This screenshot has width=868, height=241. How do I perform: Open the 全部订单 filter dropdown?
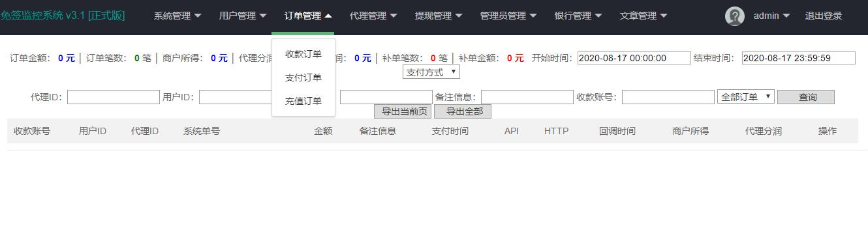click(x=746, y=97)
